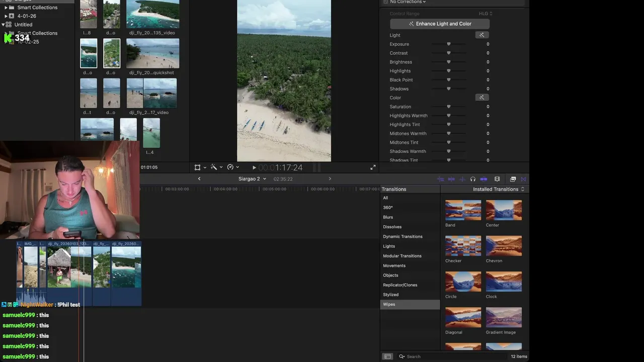Select the Replicator/Clones category
This screenshot has width=644, height=362.
point(410,285)
